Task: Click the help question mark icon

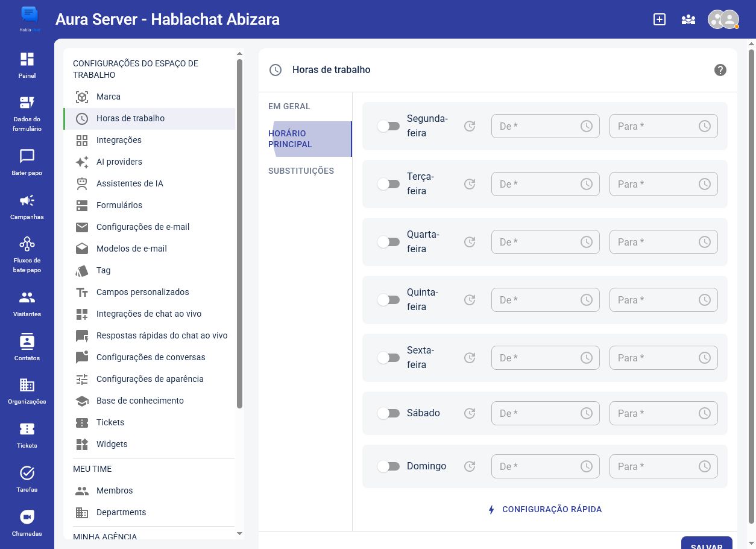Action: (x=720, y=70)
